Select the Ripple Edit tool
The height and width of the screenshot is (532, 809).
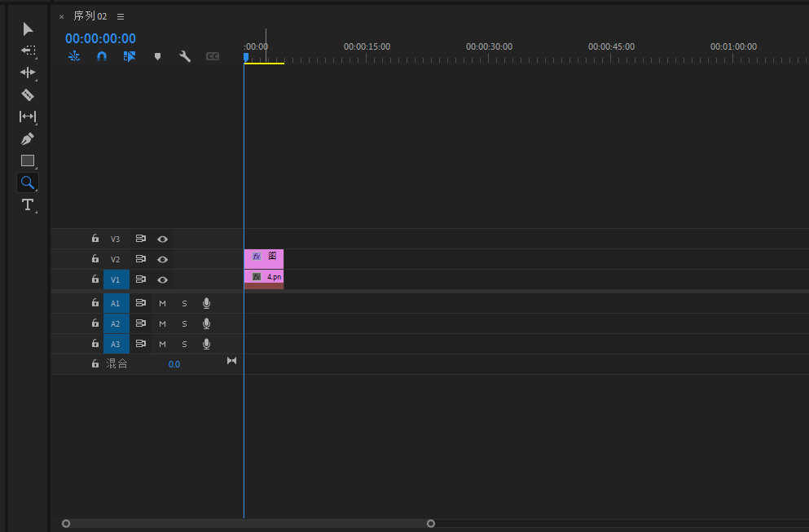pyautogui.click(x=28, y=73)
